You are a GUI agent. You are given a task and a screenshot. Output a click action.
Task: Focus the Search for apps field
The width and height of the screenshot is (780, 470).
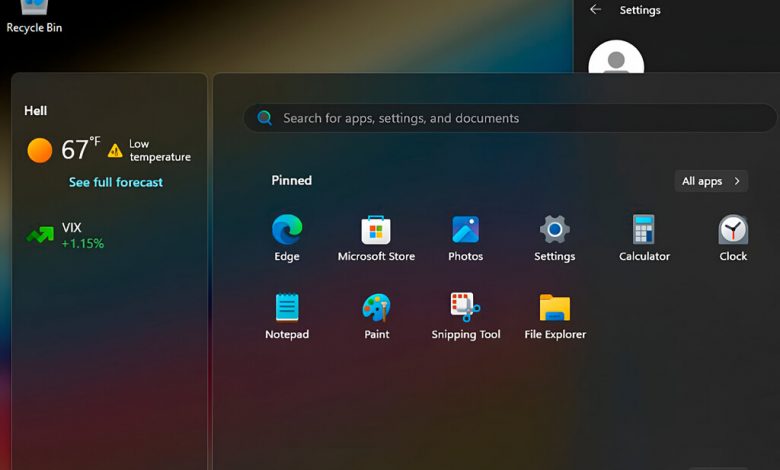pos(510,118)
